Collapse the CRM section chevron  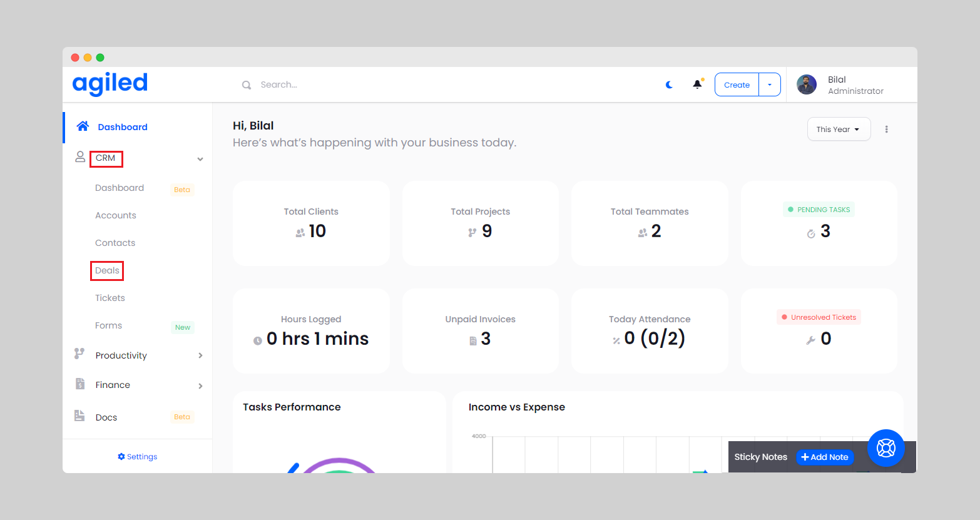pos(200,159)
